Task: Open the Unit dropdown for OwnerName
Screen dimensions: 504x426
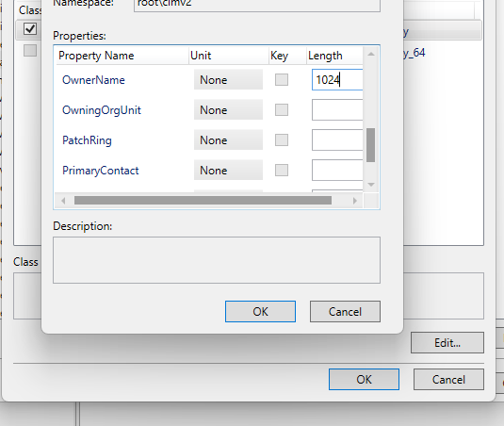Action: [x=228, y=80]
